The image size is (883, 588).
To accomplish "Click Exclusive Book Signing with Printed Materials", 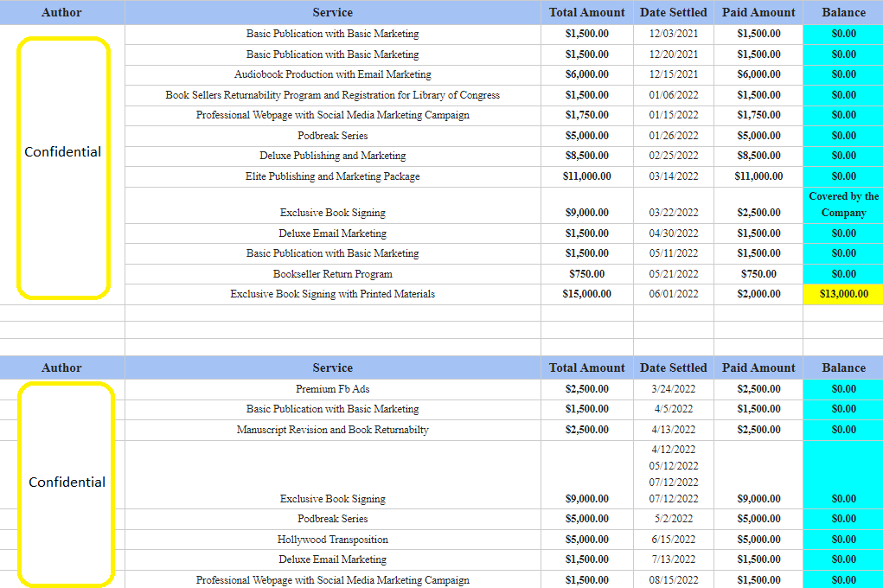I will point(333,294).
